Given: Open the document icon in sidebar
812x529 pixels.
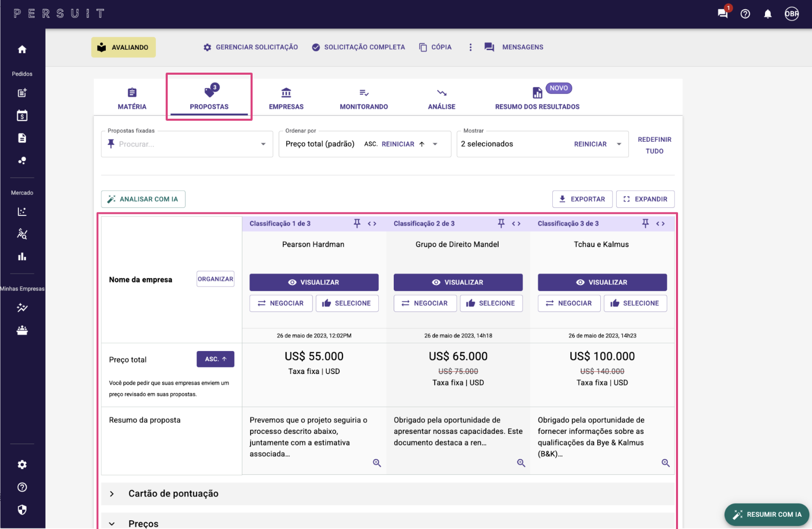Looking at the screenshot, I should point(22,138).
